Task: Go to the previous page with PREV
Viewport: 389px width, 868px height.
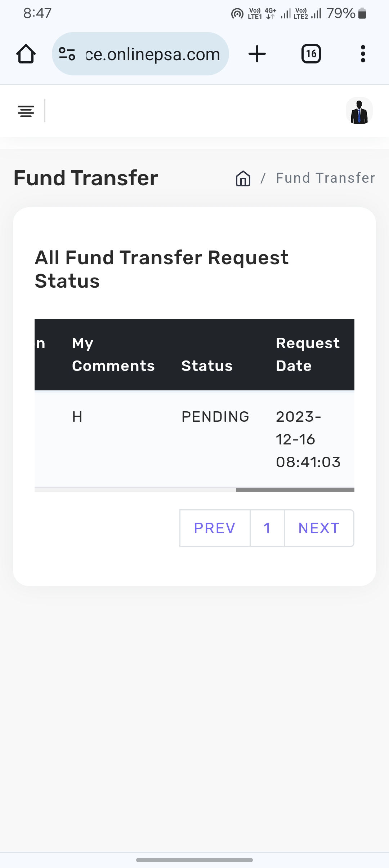Action: 215,528
